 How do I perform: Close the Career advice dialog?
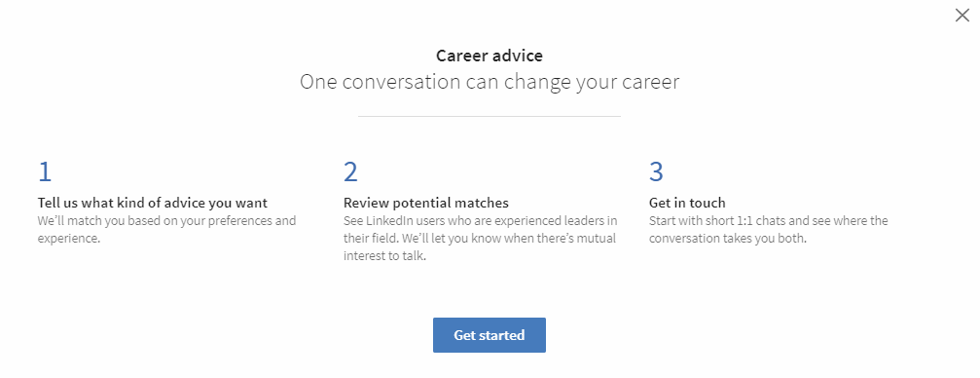pyautogui.click(x=962, y=16)
